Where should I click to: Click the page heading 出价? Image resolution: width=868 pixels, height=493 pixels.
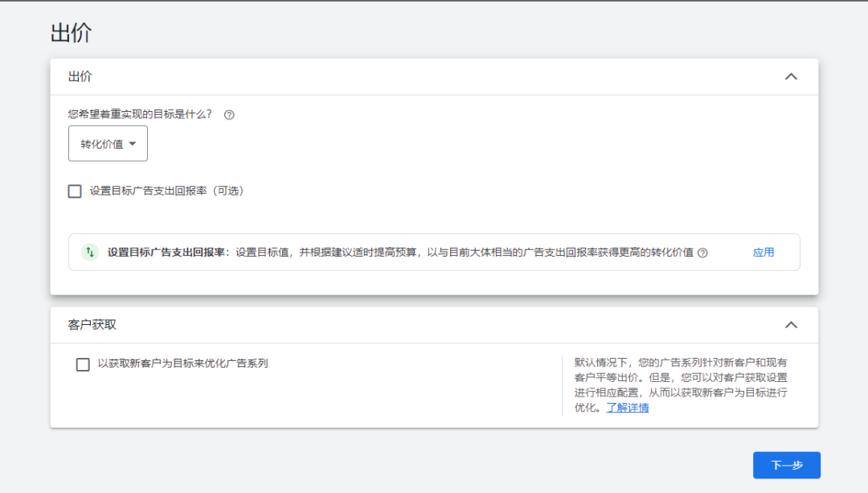point(71,33)
